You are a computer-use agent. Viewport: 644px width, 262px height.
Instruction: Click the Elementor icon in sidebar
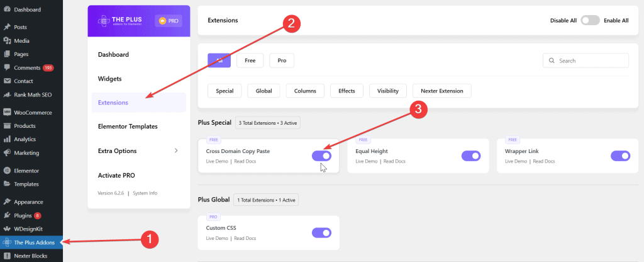[7, 171]
